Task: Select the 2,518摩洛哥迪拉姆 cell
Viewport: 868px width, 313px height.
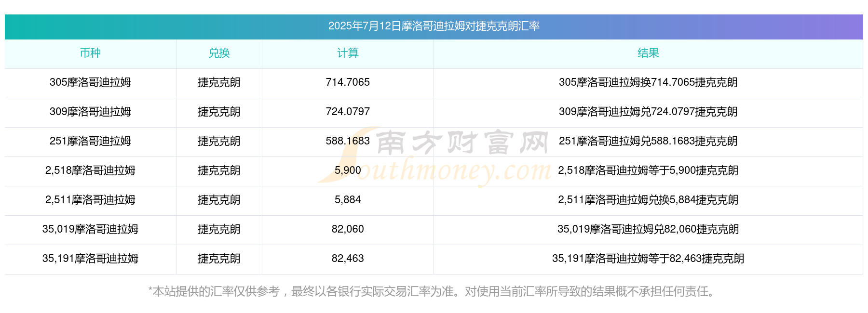Action: pos(90,170)
